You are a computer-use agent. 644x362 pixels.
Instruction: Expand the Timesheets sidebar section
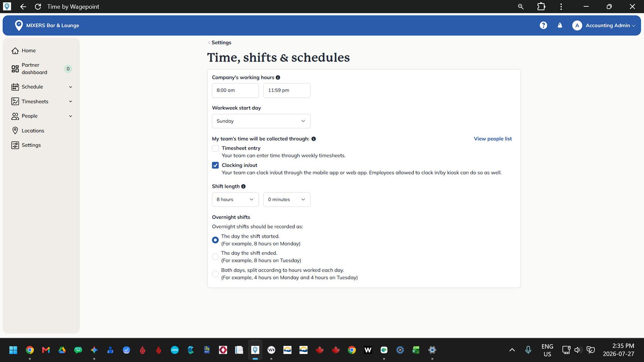pyautogui.click(x=41, y=101)
